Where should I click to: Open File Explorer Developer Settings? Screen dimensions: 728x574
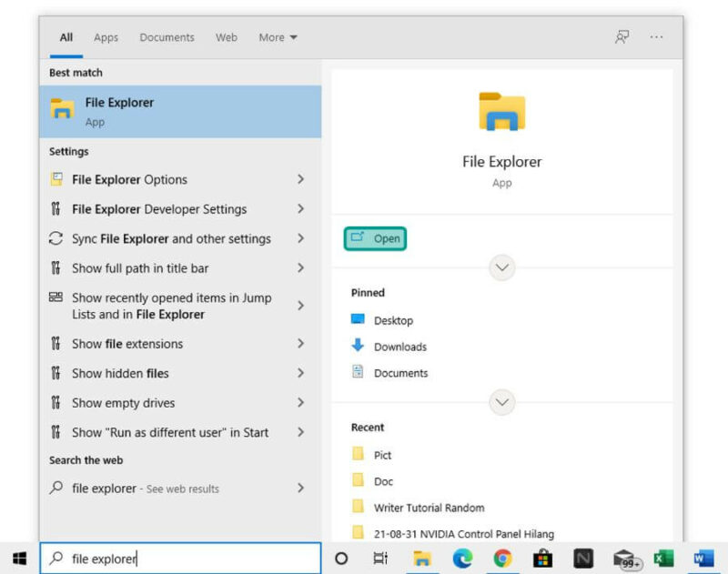pos(180,209)
